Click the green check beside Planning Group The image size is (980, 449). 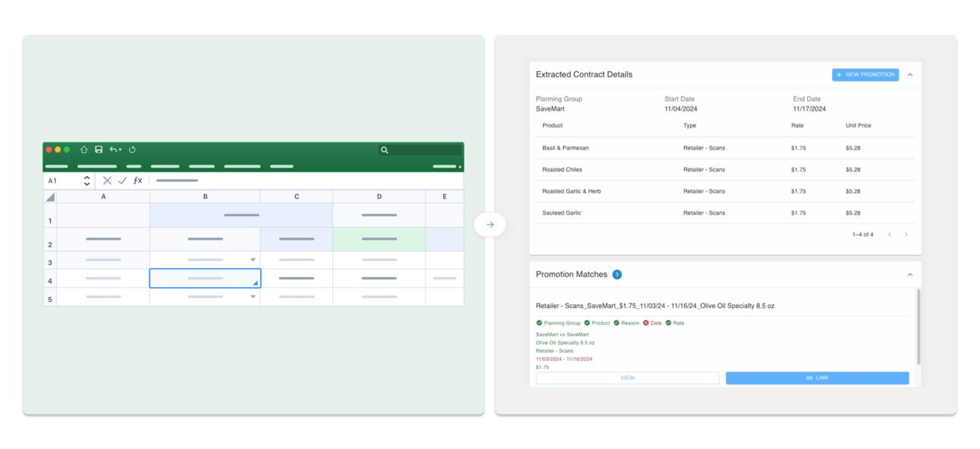[539, 323]
